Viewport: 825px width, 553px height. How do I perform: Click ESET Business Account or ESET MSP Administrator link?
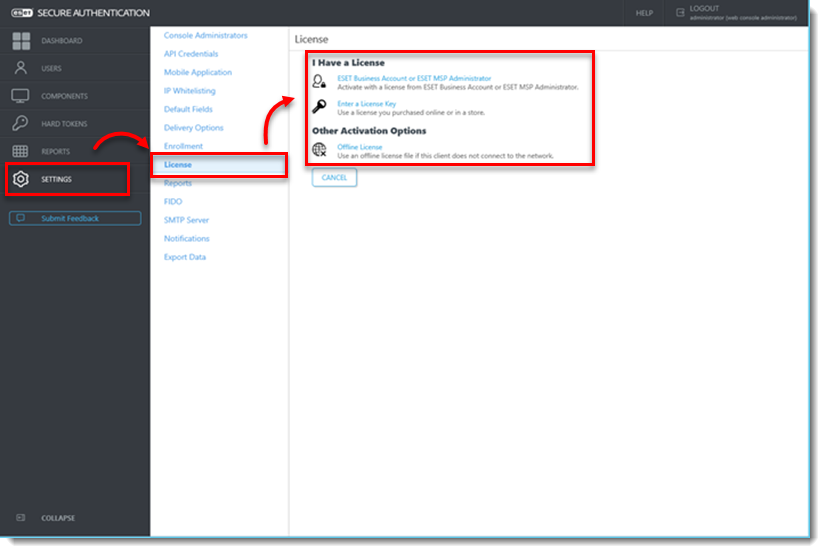414,78
